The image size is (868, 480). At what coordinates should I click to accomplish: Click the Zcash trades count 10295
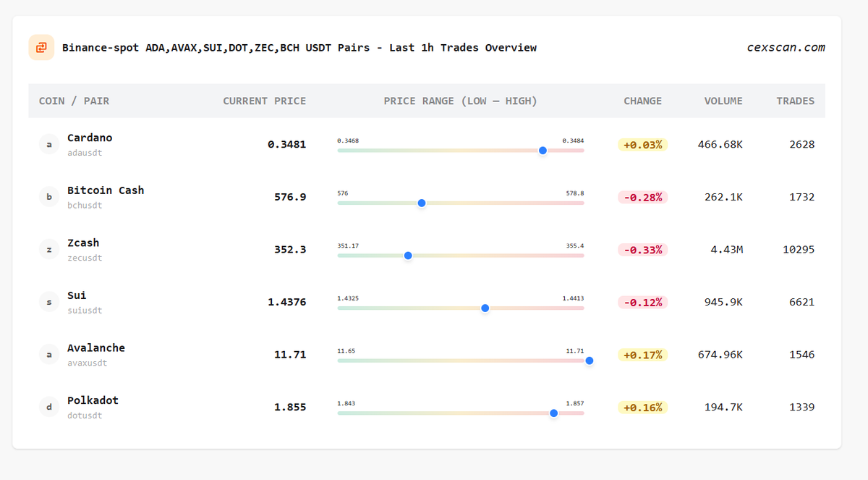coord(799,250)
